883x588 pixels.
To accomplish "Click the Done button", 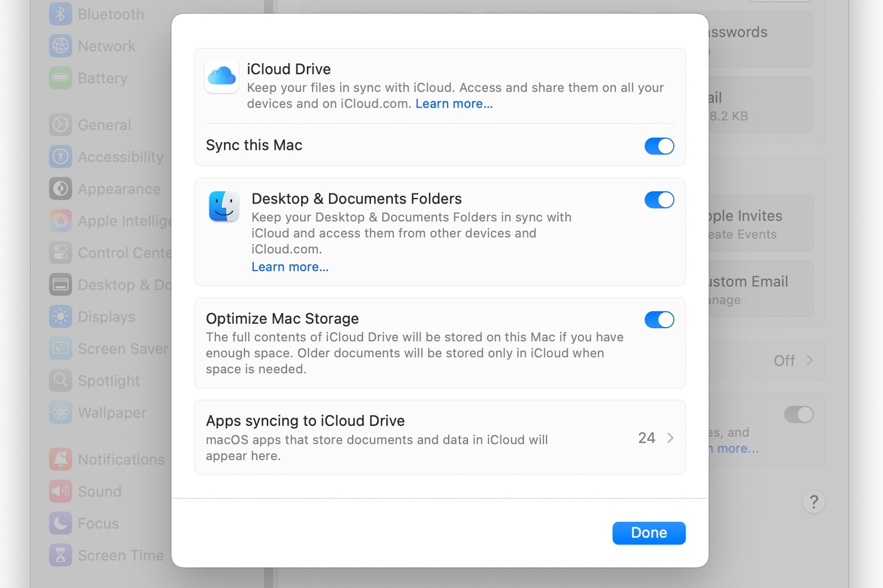I will 649,533.
